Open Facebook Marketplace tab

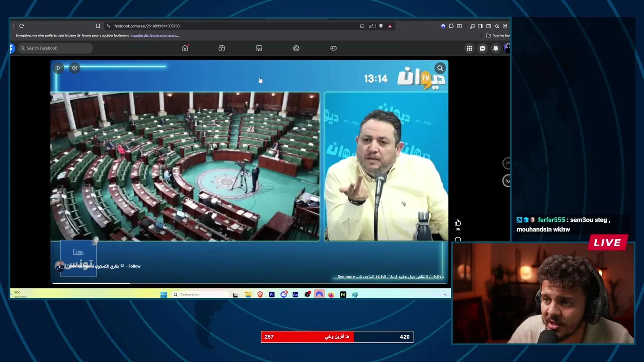click(x=259, y=48)
